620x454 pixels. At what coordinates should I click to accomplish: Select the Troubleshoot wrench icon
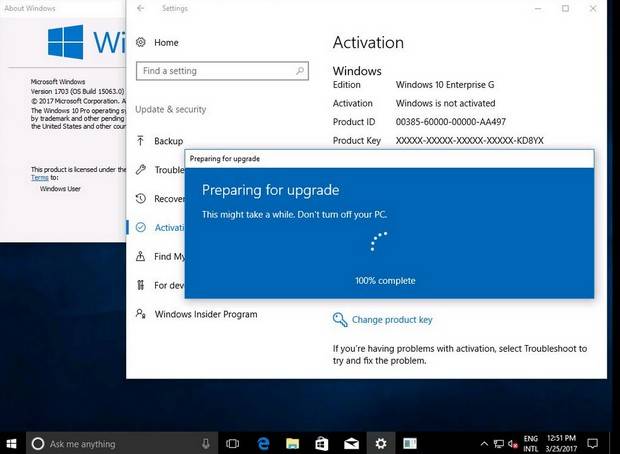(x=140, y=170)
